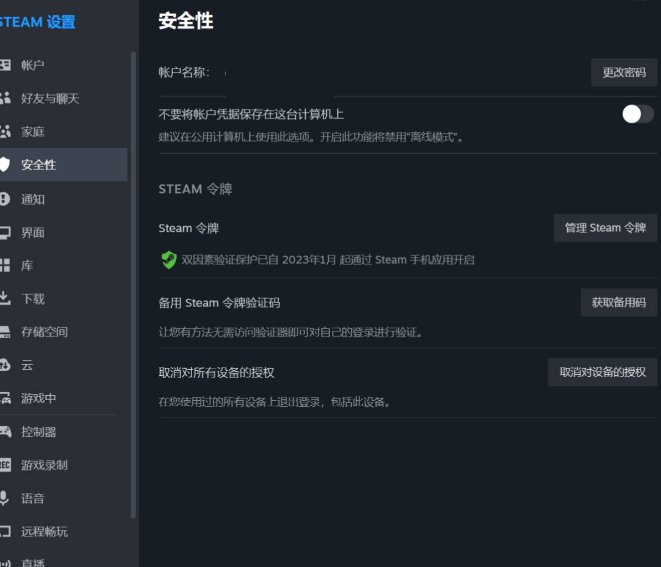Click the game recording (游戏录制) REC icon
This screenshot has width=661, height=567.
pyautogui.click(x=5, y=465)
